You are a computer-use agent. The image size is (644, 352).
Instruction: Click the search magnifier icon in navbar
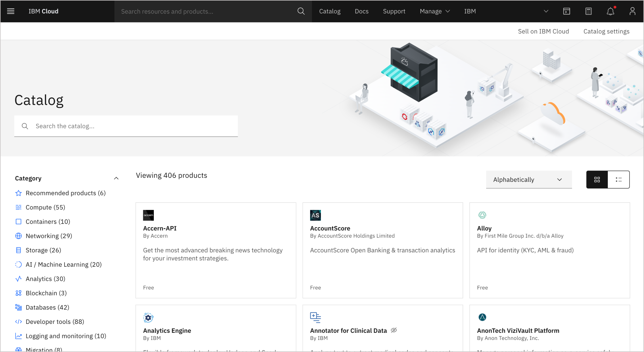[x=300, y=11]
